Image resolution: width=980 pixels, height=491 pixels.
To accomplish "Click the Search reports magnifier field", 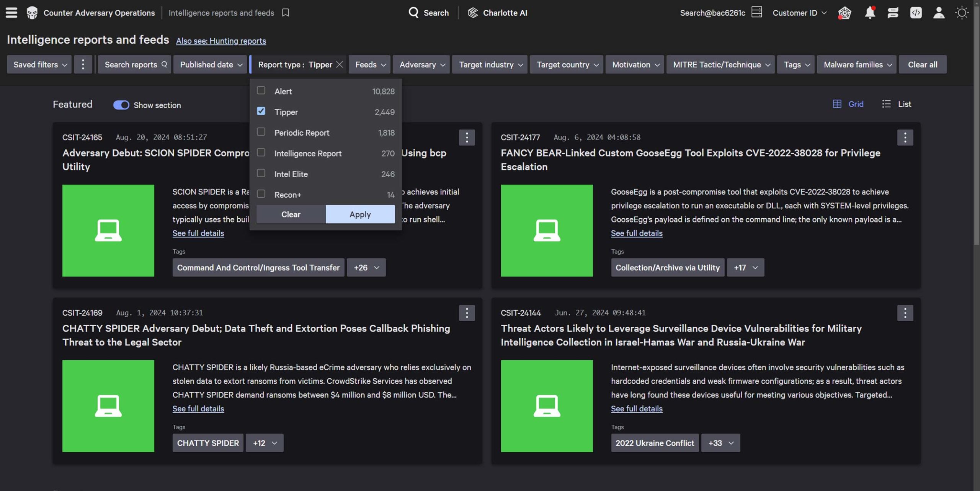I will (x=134, y=64).
